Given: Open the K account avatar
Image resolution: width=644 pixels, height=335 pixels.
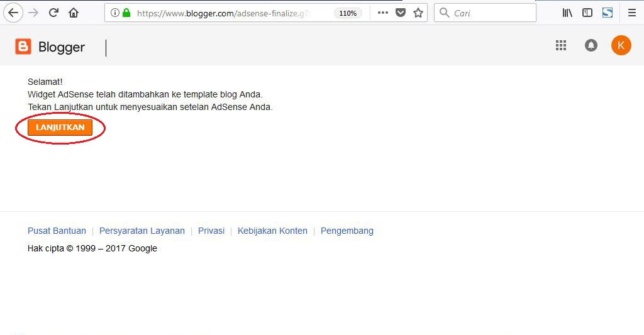Looking at the screenshot, I should tap(621, 45).
